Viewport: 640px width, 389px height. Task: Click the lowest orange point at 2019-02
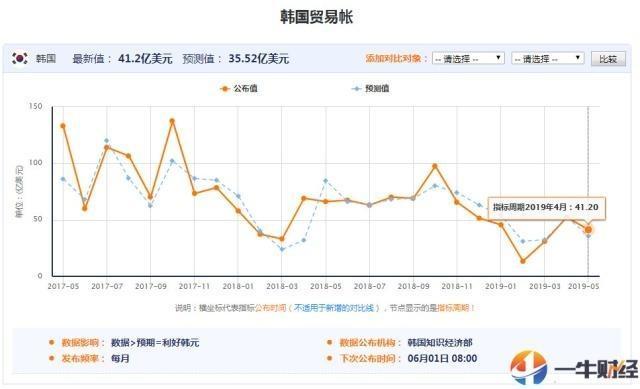tap(523, 261)
